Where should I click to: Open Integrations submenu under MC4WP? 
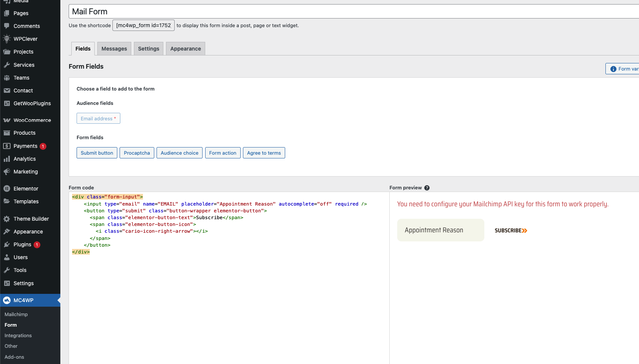(x=18, y=335)
